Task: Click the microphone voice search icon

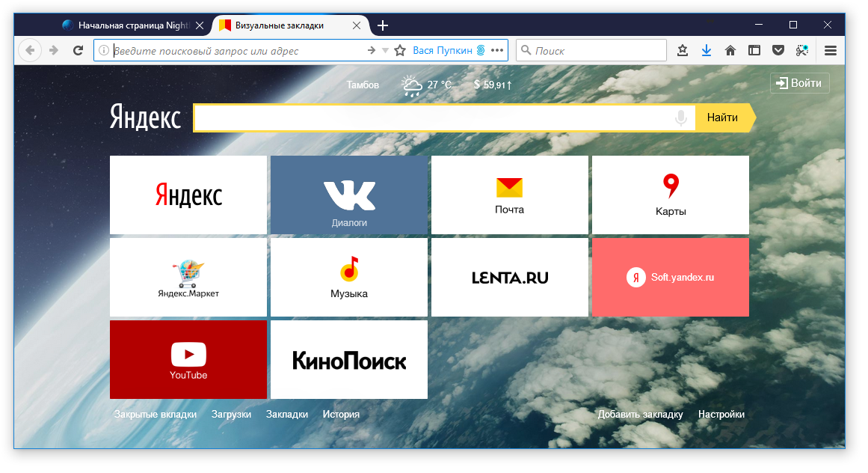Action: pos(680,118)
